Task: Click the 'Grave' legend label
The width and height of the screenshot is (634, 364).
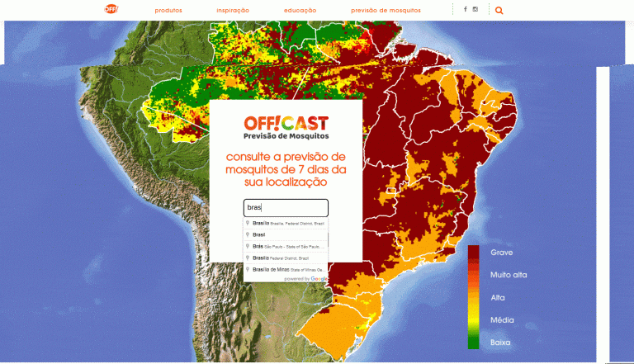Action: [x=501, y=253]
